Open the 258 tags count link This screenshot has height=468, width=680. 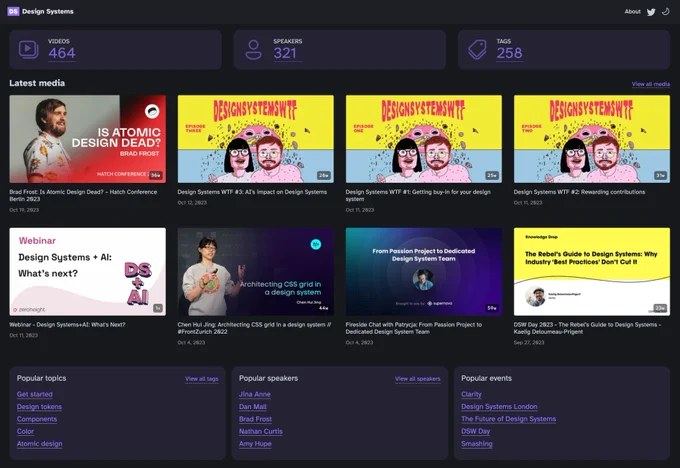click(x=509, y=53)
